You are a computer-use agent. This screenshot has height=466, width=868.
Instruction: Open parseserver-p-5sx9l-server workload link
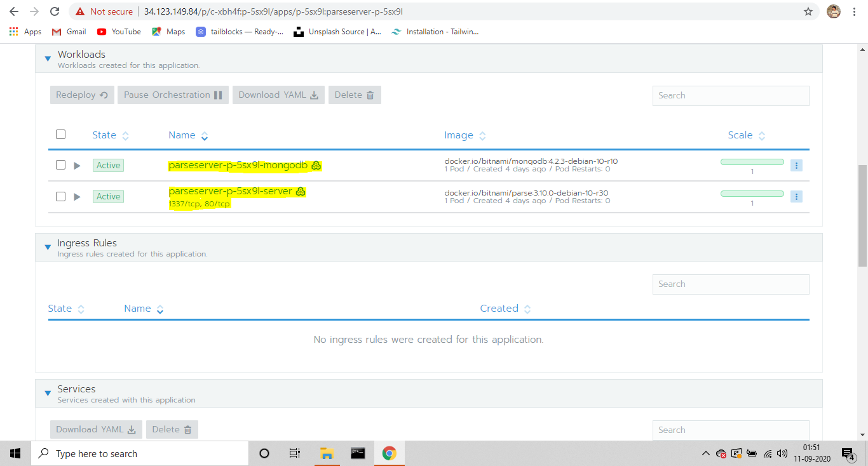231,191
